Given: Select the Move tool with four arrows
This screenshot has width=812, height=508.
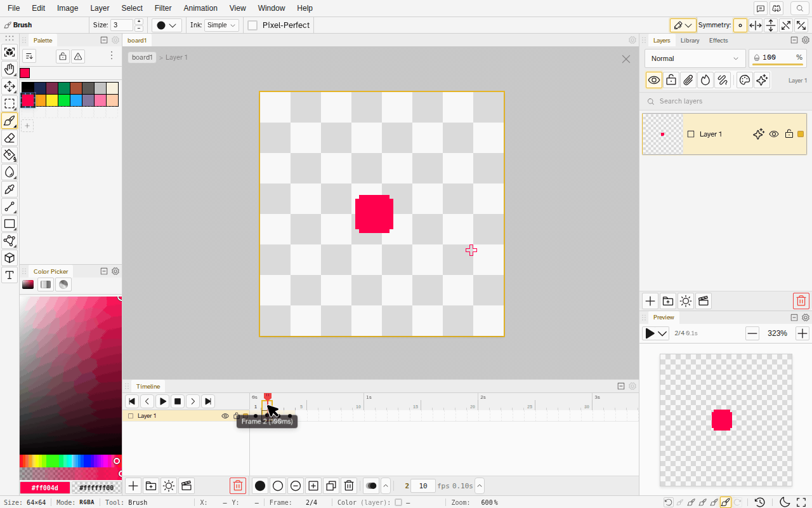Looking at the screenshot, I should (x=10, y=86).
